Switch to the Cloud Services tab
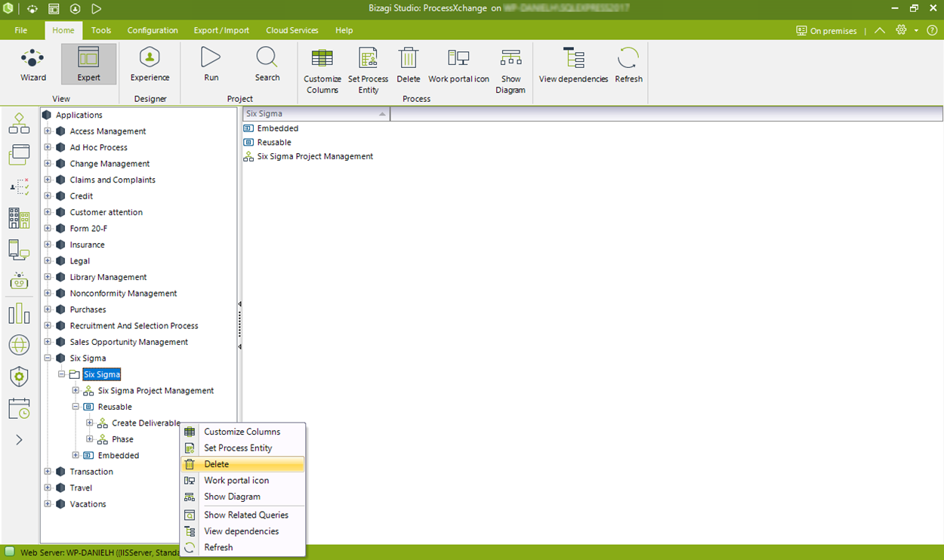The width and height of the screenshot is (944, 560). [292, 30]
